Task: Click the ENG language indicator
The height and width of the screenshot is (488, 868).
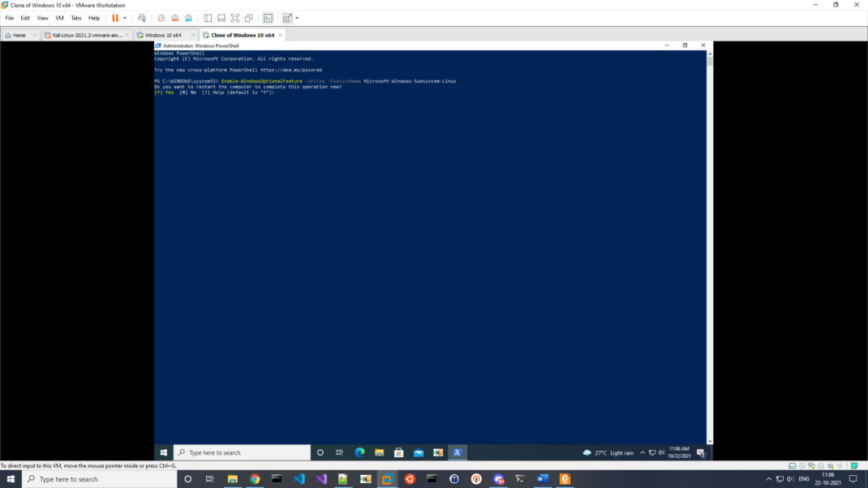Action: coord(804,479)
